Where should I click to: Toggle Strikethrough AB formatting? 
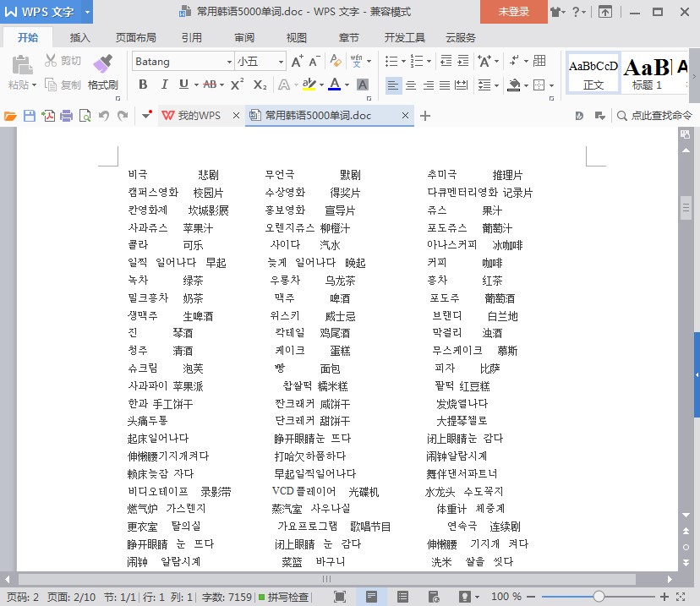pyautogui.click(x=210, y=85)
